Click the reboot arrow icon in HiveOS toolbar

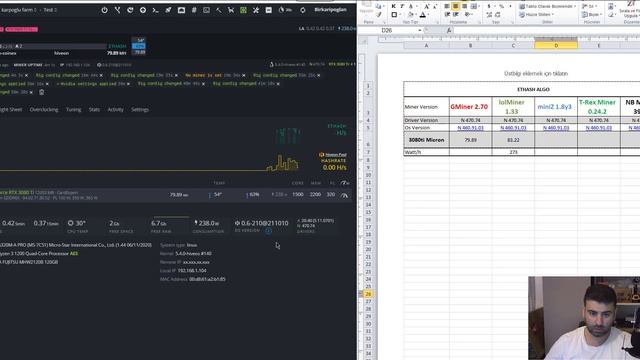coord(130,10)
